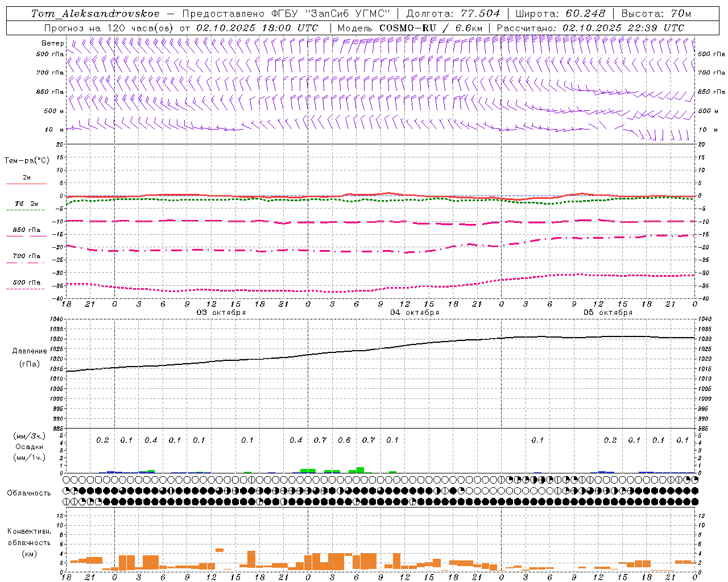The image size is (728, 582).
Task: Click the '0.6' precipitation value
Action: (x=344, y=440)
